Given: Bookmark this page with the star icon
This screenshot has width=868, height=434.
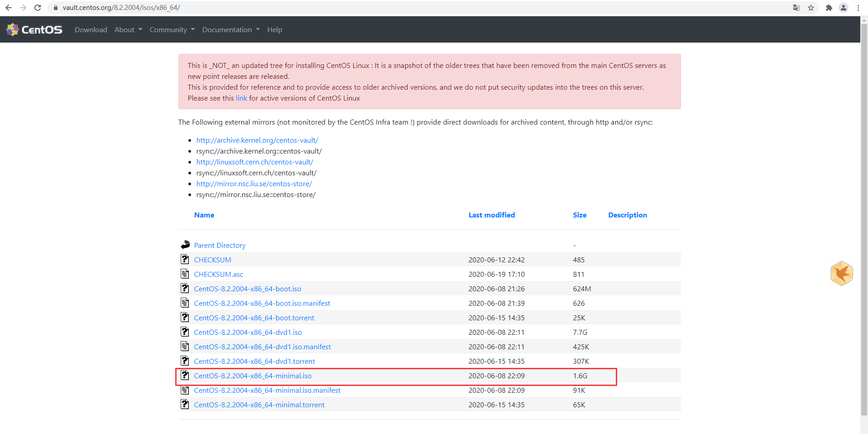Looking at the screenshot, I should coord(811,8).
